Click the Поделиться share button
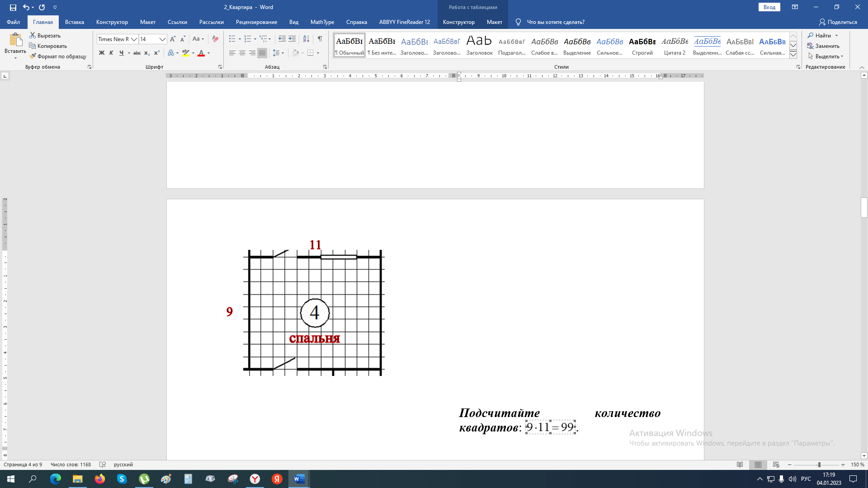Viewport: 868px width, 488px height. [838, 22]
